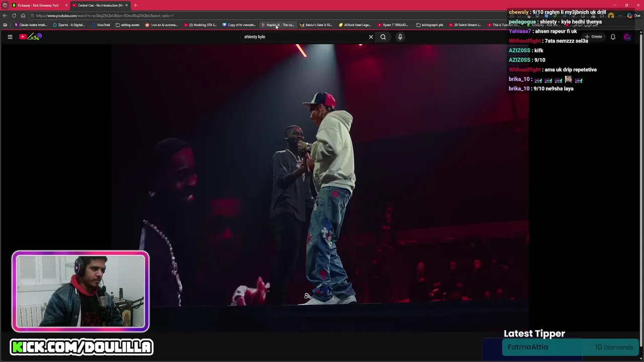Open the Copilot Chat button in browser toolbar
This screenshot has height=362, width=644.
point(633,16)
